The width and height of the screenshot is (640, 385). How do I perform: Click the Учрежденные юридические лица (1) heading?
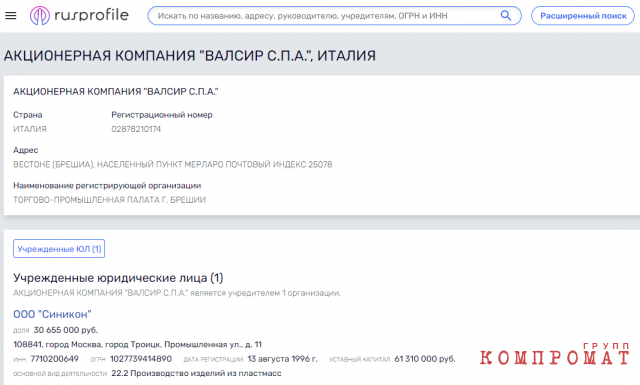click(x=118, y=278)
